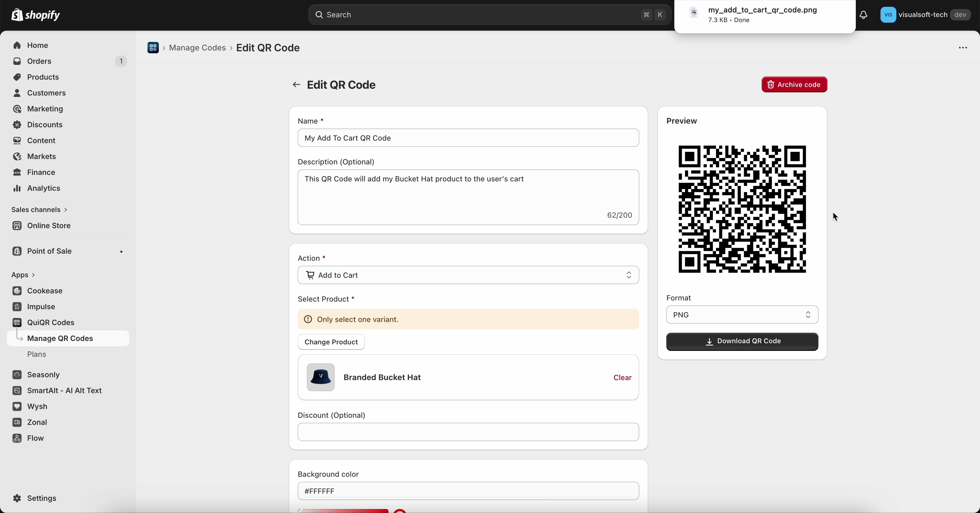Viewport: 980px width, 513px height.
Task: Open the Discounts section
Action: [x=45, y=124]
